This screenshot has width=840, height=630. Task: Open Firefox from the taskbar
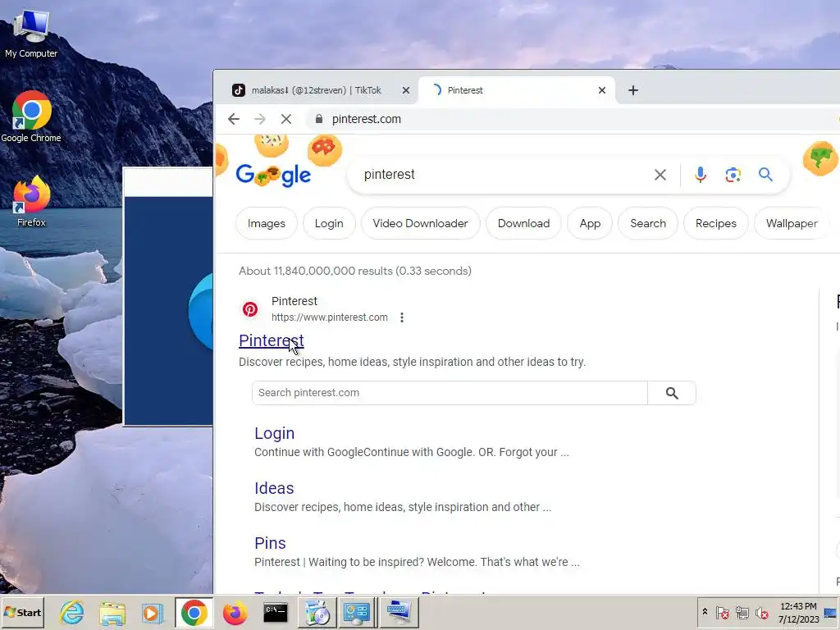[235, 612]
